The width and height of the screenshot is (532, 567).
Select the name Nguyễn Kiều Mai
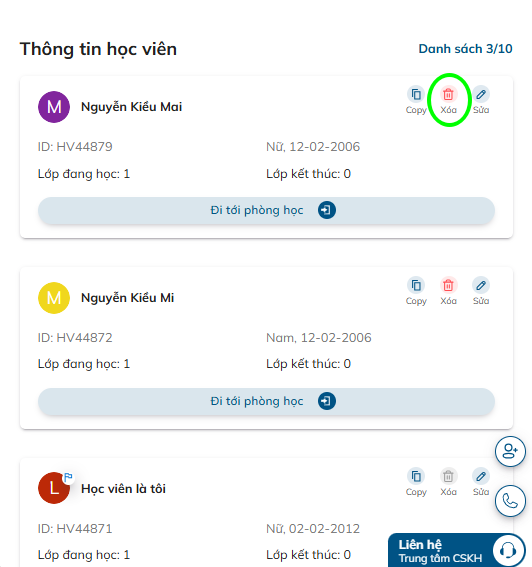coord(131,107)
